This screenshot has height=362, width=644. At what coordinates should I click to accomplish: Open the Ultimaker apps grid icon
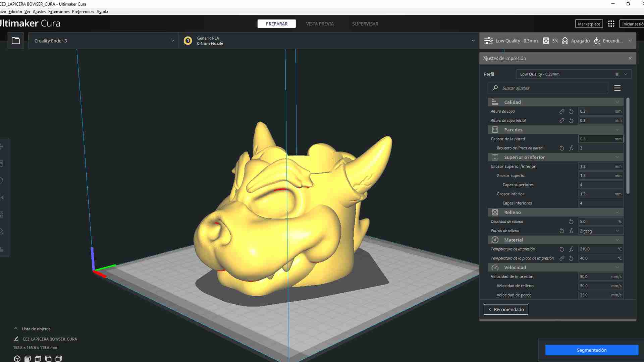point(611,23)
